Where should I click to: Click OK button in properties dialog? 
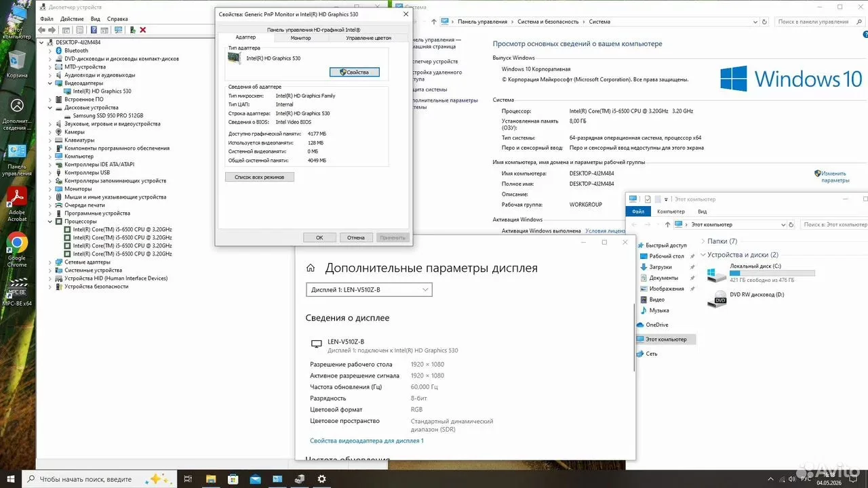coord(319,238)
